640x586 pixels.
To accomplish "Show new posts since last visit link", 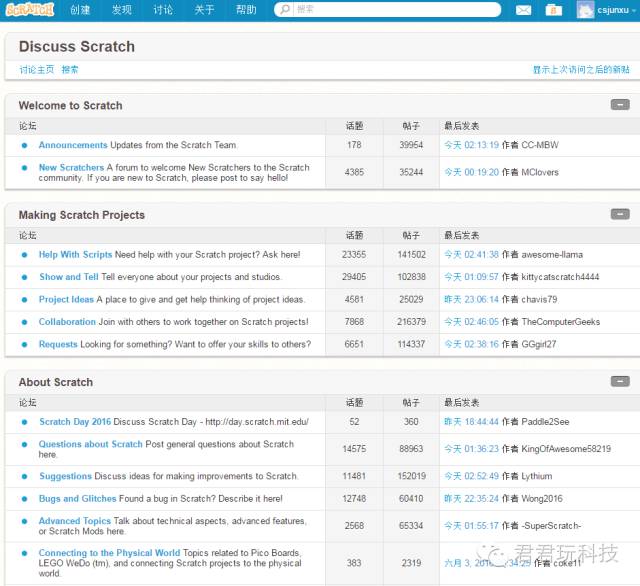I will pyautogui.click(x=581, y=69).
